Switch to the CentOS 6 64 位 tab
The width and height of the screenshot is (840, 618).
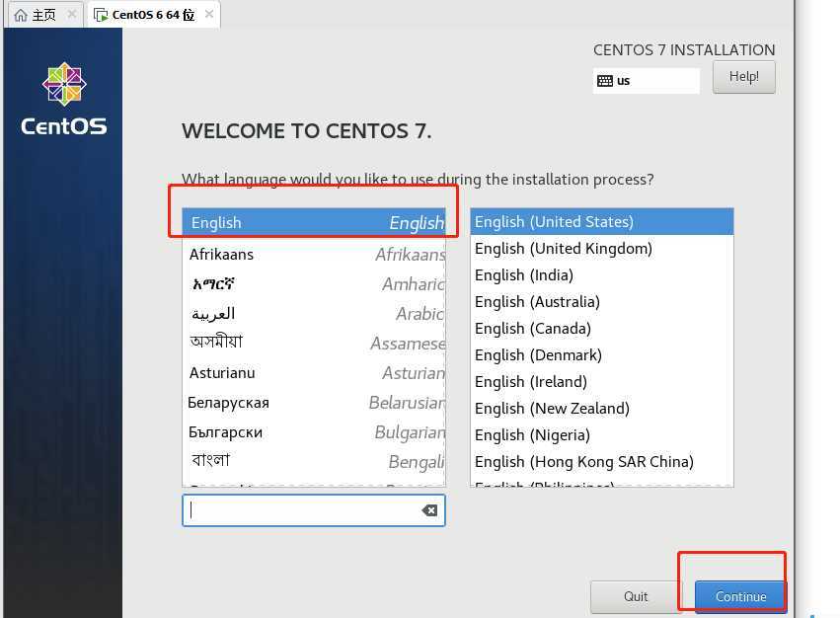tap(153, 15)
